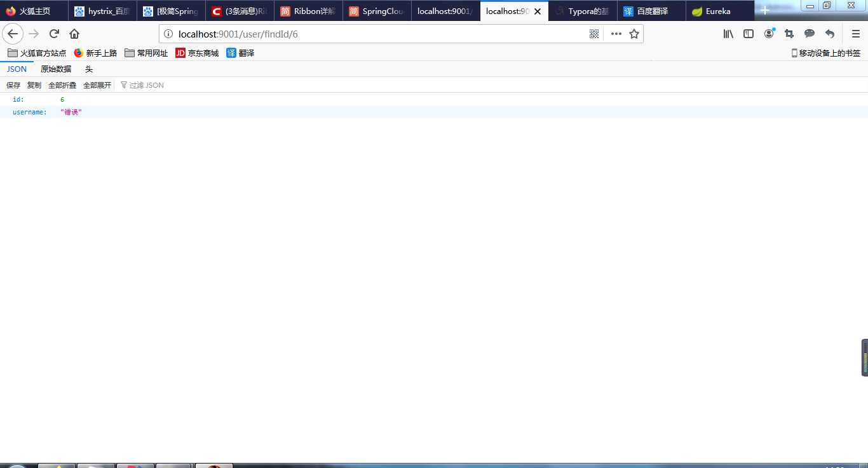Click 全部展开 to expand all
The height and width of the screenshot is (468, 868).
(97, 85)
